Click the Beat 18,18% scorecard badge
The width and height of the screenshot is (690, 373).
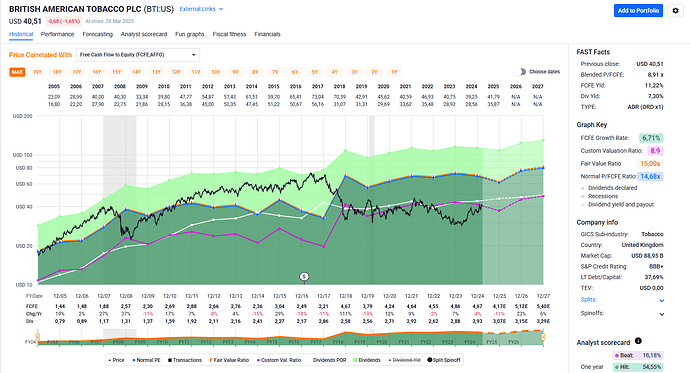point(638,355)
